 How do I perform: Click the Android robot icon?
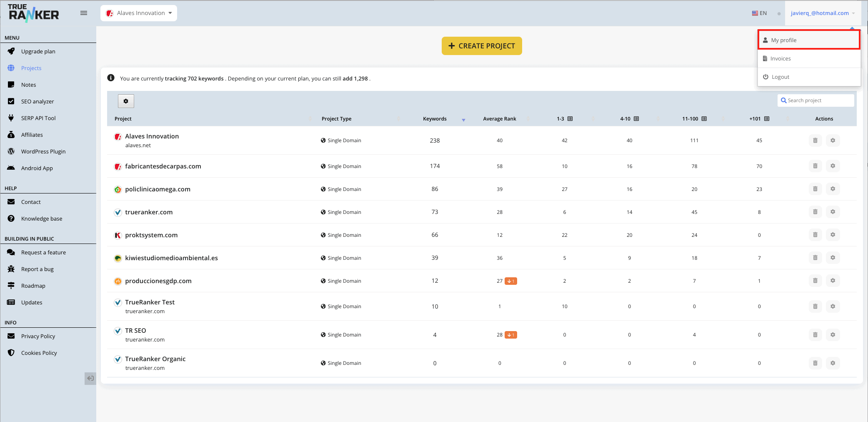[x=11, y=168]
